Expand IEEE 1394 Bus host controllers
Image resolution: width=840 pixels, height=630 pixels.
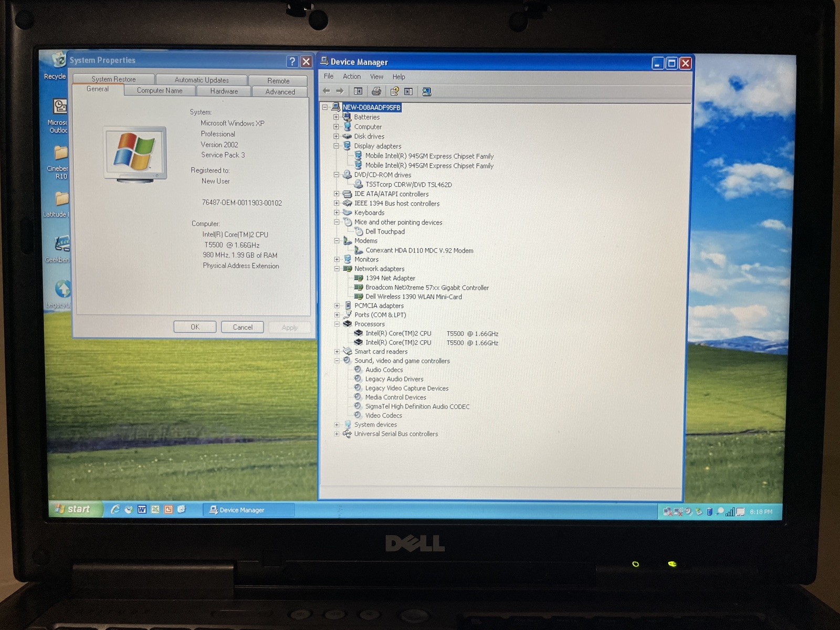coord(337,203)
